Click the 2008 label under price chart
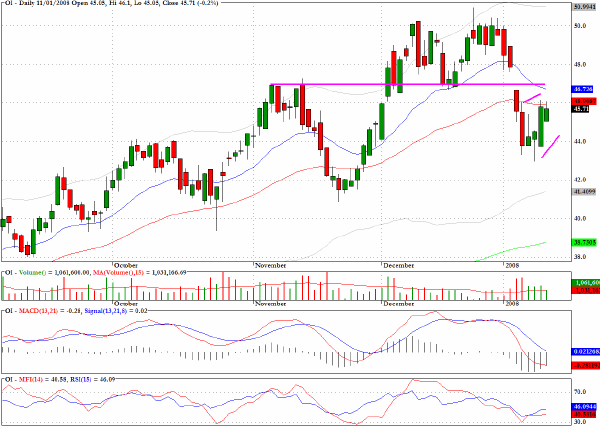This screenshot has width=600, height=428. (512, 265)
